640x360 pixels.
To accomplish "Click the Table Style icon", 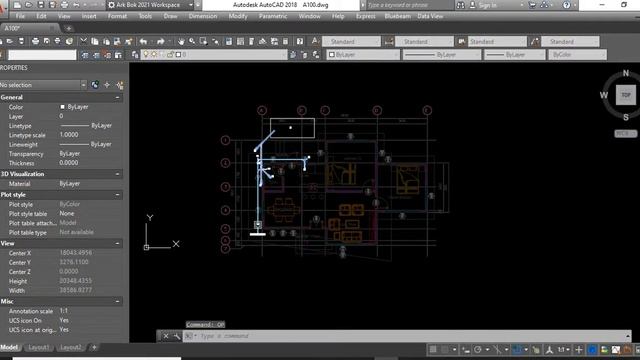I will click(x=462, y=41).
